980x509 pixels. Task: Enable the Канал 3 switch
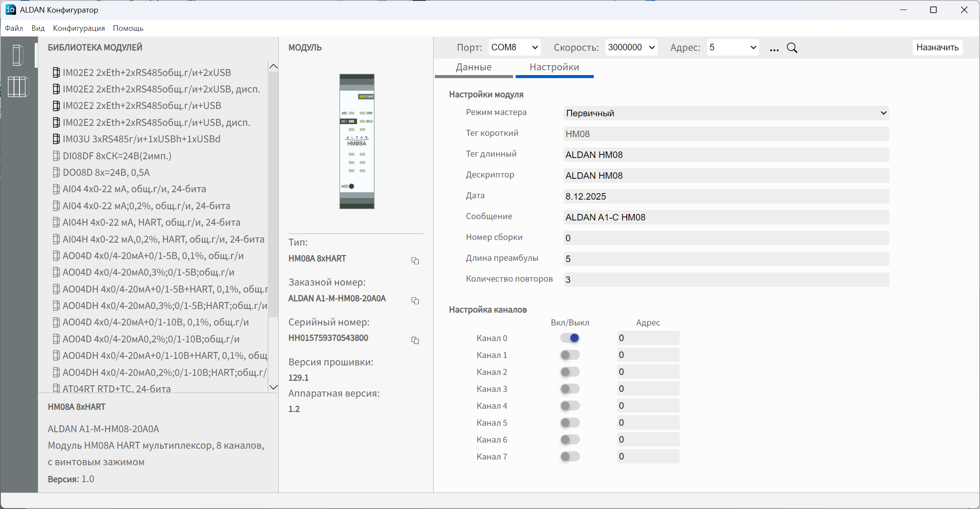click(570, 389)
